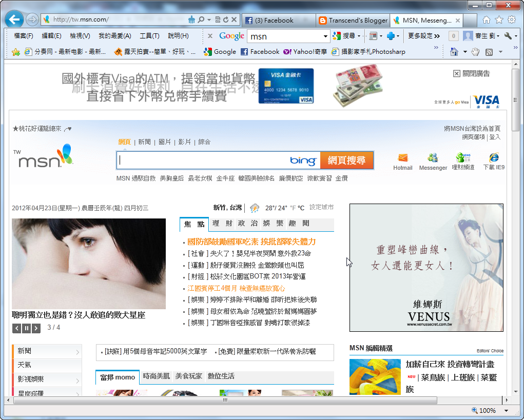Click the compatibility view icon in address bar

pyautogui.click(x=218, y=19)
